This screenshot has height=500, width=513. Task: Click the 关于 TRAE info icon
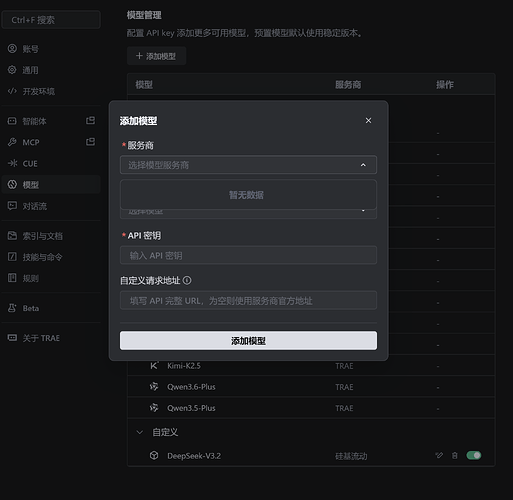pyautogui.click(x=12, y=338)
